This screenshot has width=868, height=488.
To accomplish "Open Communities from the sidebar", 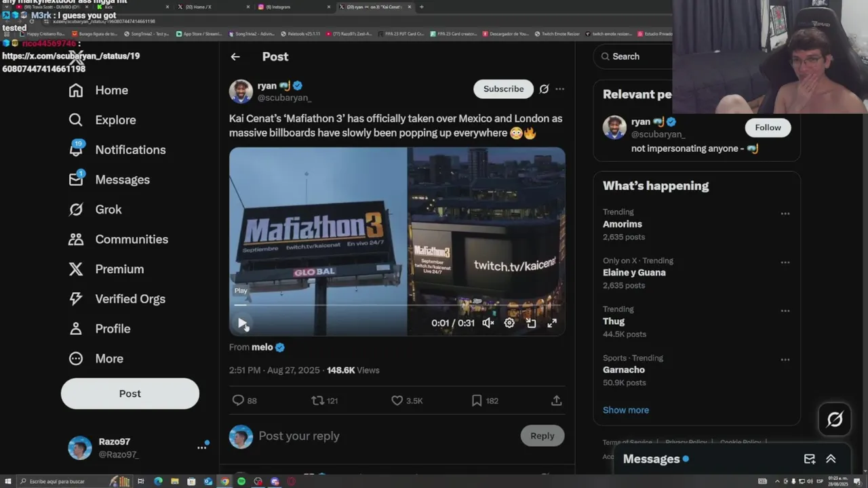I will point(119,239).
